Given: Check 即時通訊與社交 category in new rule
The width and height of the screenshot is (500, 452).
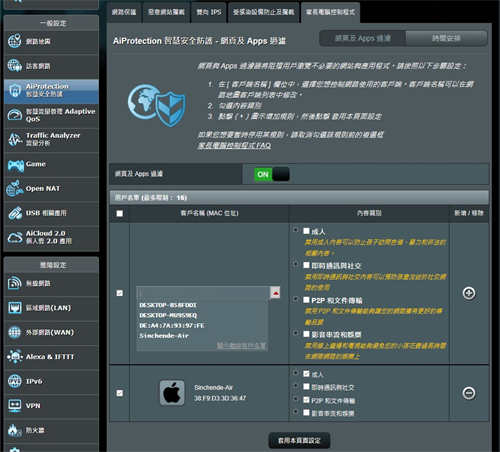Looking at the screenshot, I should tap(306, 265).
